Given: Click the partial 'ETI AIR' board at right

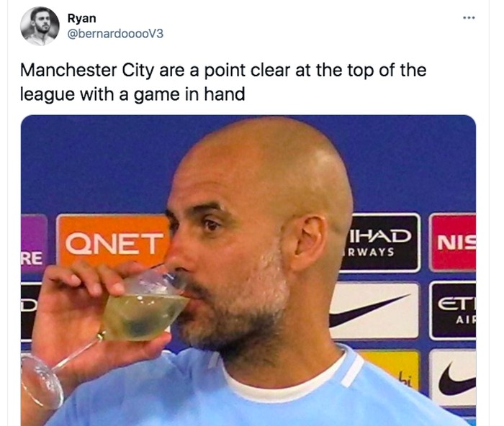Looking at the screenshot, I should point(455,310).
